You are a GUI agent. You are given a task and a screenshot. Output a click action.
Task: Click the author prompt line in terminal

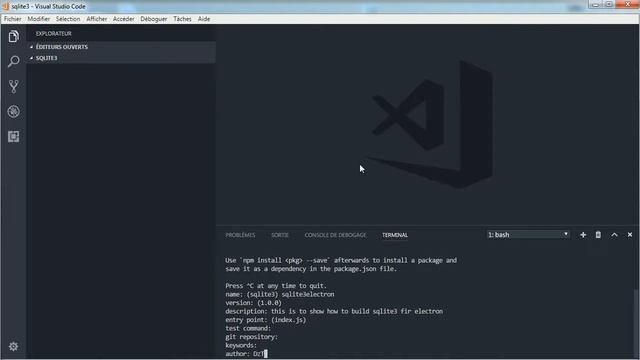[246, 354]
